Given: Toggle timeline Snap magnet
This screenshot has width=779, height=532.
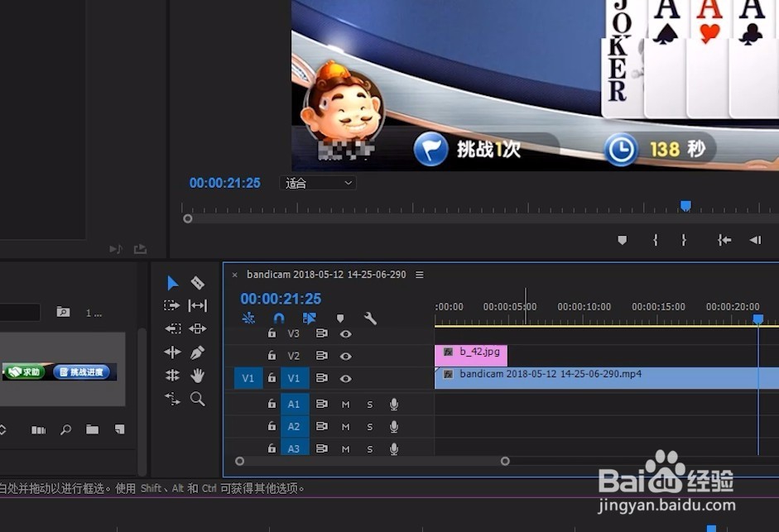Looking at the screenshot, I should (279, 318).
